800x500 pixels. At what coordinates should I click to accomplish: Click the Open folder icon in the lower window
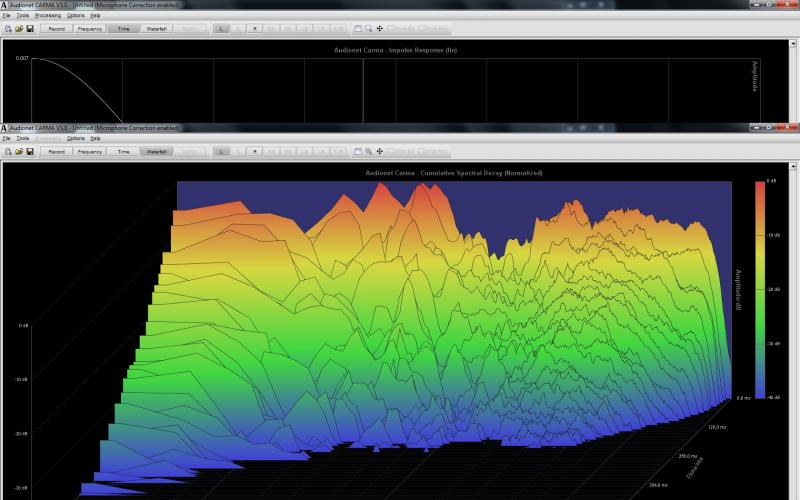click(19, 151)
